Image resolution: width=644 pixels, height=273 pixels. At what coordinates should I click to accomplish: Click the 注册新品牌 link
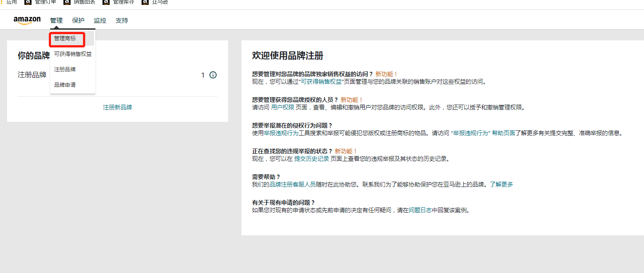point(118,107)
